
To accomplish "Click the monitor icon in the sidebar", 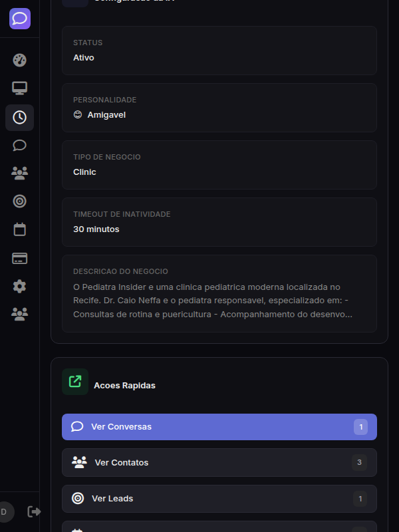I will [x=19, y=88].
